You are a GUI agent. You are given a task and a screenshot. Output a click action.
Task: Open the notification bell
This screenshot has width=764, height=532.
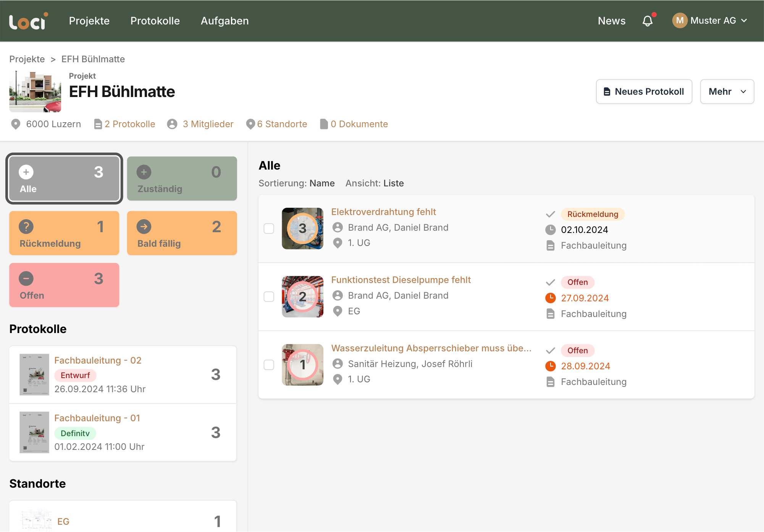647,21
